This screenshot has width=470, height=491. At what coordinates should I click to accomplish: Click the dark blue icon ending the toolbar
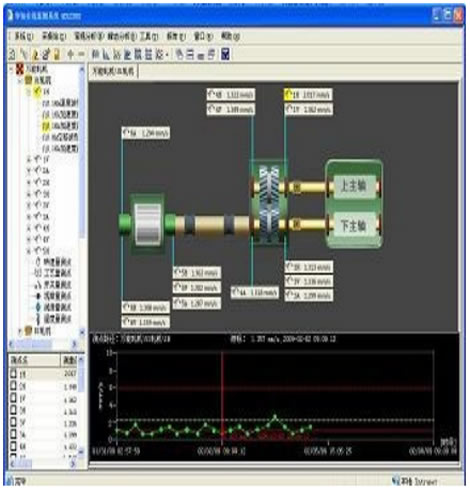[225, 54]
